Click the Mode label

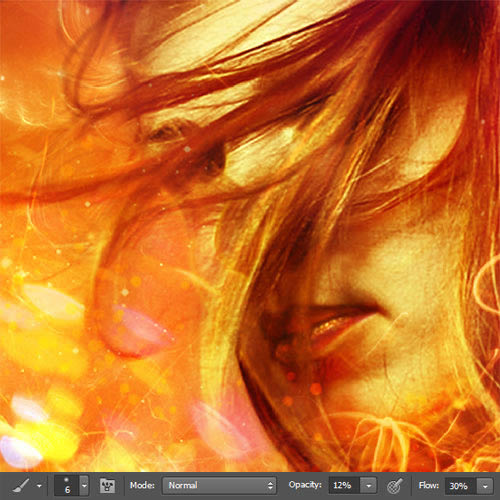pyautogui.click(x=142, y=485)
